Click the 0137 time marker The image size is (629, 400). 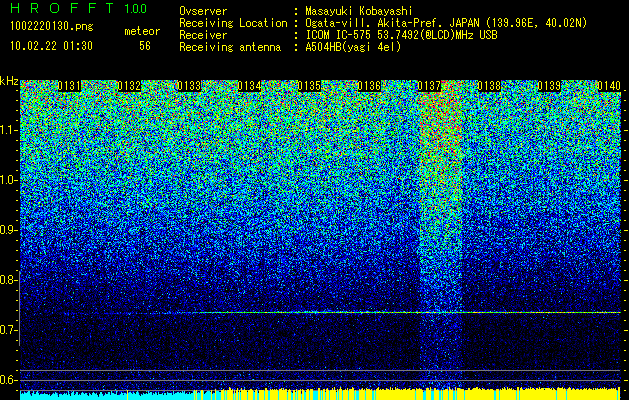(429, 86)
